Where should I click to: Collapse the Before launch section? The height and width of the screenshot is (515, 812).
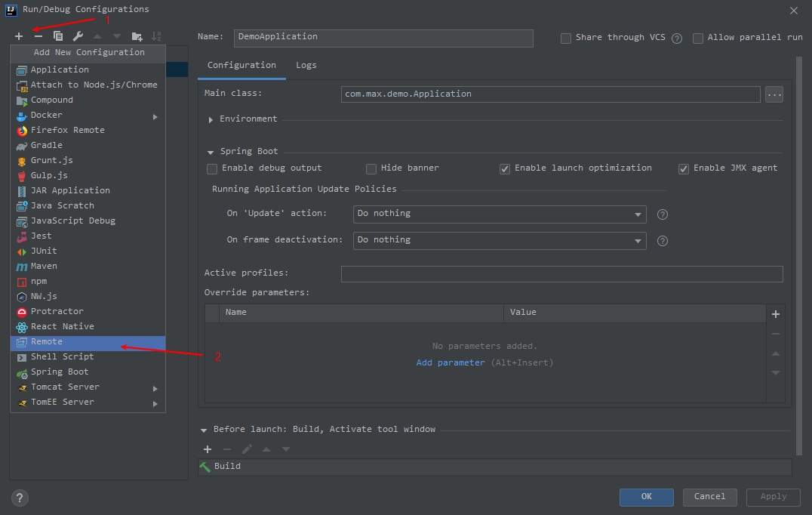click(x=204, y=430)
